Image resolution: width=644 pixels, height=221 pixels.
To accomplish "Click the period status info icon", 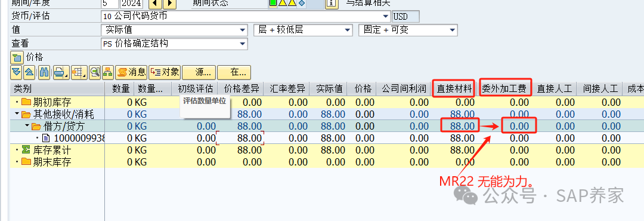I will coord(332,4).
